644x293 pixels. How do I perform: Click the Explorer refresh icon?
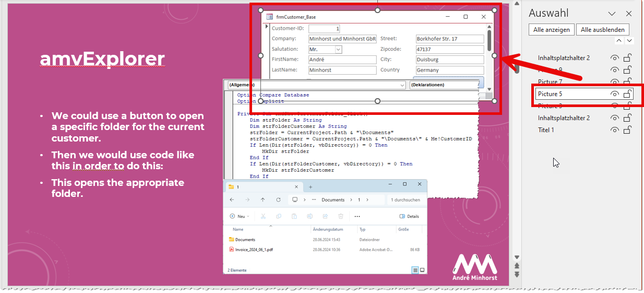(278, 200)
